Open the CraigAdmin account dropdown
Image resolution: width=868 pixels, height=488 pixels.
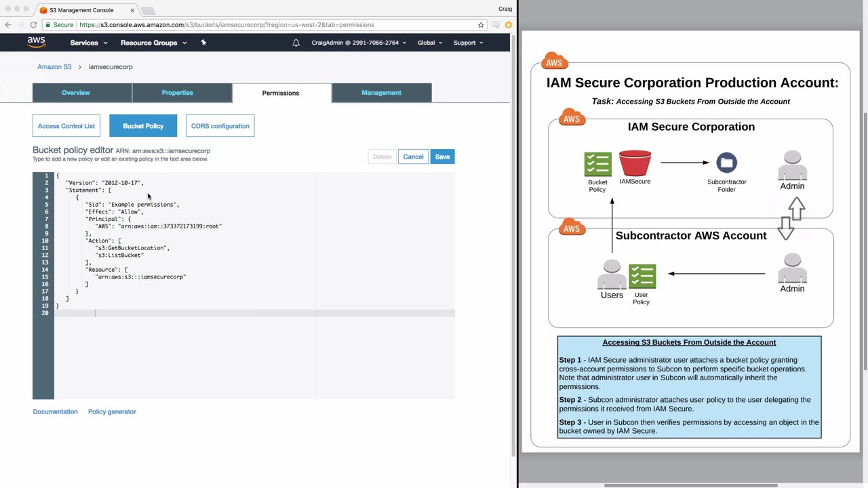(359, 43)
